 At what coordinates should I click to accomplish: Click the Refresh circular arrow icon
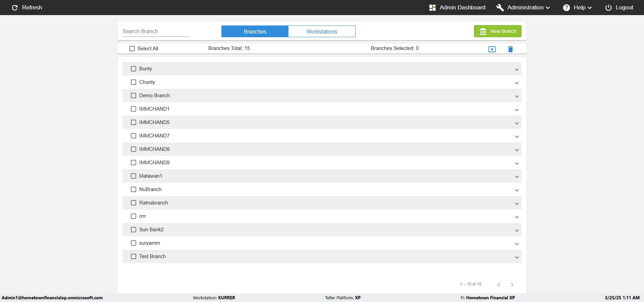(15, 7)
